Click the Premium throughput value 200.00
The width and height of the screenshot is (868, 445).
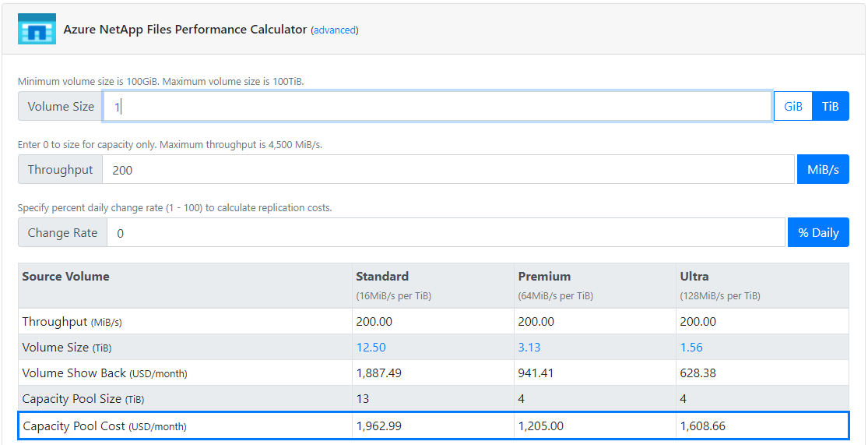536,322
